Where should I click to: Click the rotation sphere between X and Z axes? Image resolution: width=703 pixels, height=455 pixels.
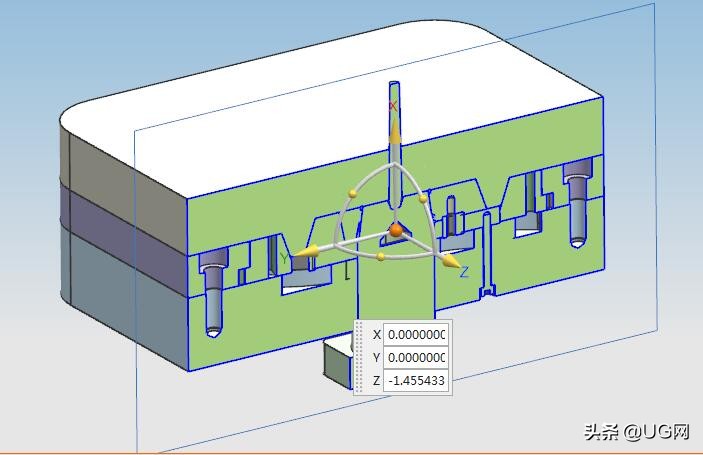point(423,199)
